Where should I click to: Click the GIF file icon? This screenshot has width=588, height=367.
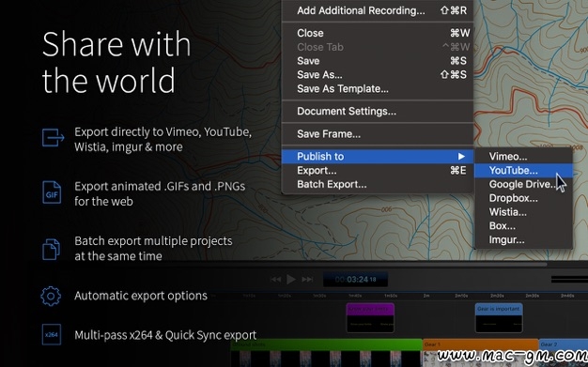point(52,192)
